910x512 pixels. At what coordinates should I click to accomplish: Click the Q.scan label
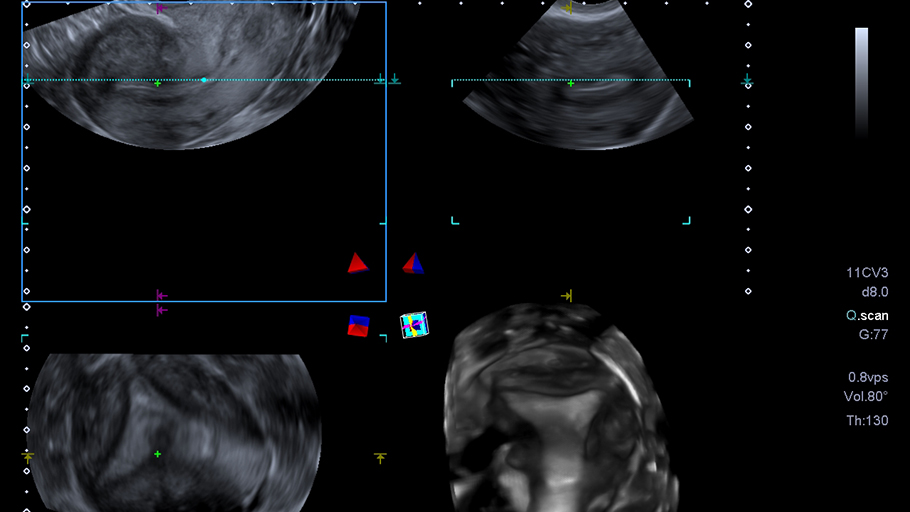point(867,316)
